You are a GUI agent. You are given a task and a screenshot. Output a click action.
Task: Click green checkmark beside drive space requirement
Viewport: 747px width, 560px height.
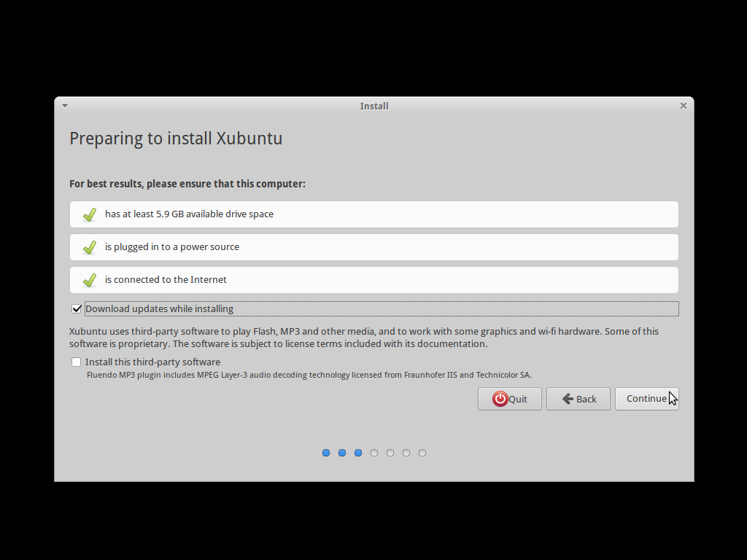point(90,215)
